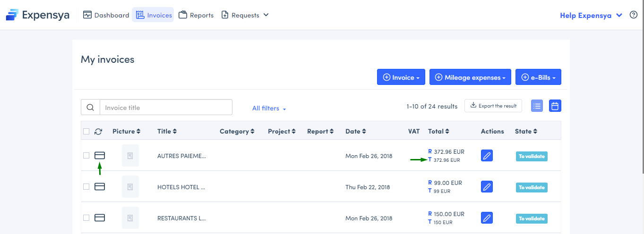
Task: Switch to calendar view icon
Action: (555, 106)
